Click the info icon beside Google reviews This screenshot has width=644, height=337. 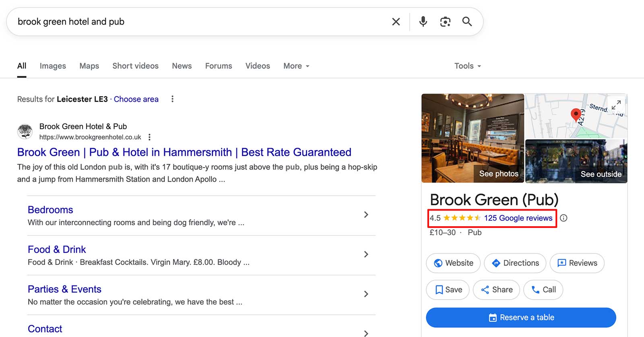click(563, 218)
